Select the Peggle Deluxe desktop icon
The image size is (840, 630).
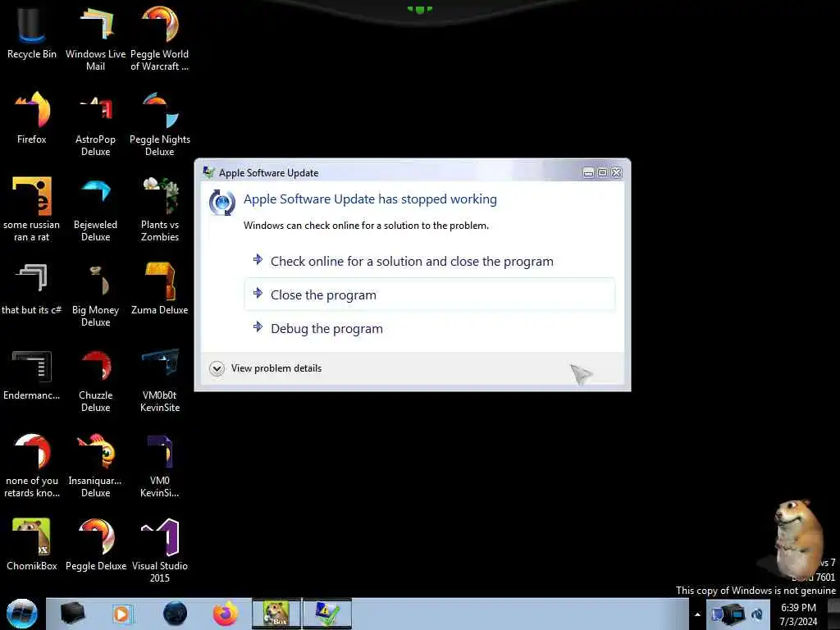(x=95, y=545)
